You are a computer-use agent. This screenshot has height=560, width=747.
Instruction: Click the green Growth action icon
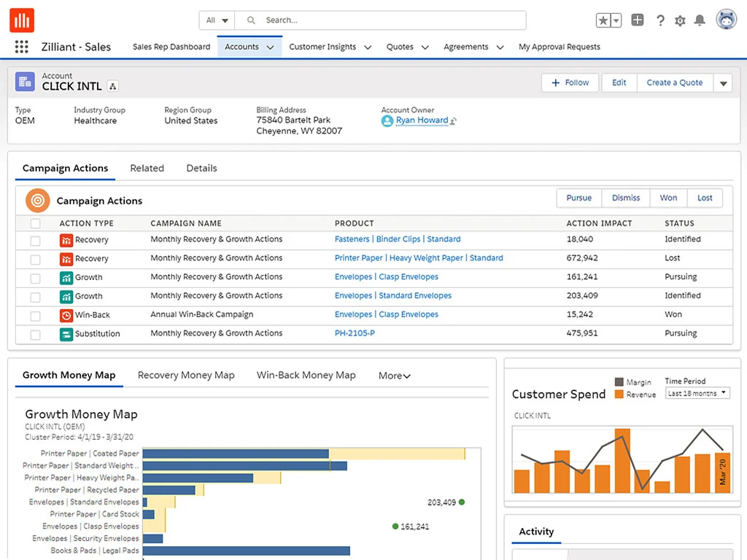pyautogui.click(x=66, y=278)
